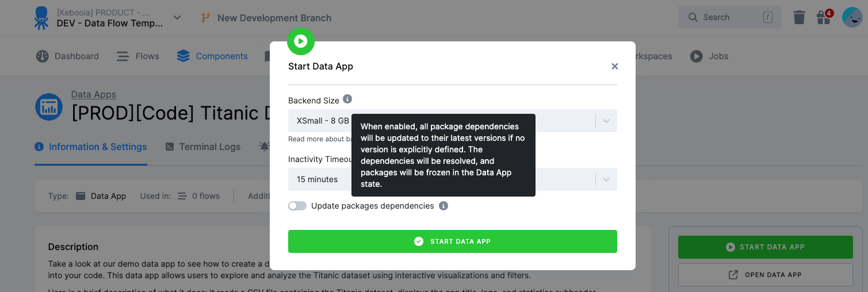The width and height of the screenshot is (868, 292).
Task: Click the blue Data App icon
Action: (x=49, y=107)
